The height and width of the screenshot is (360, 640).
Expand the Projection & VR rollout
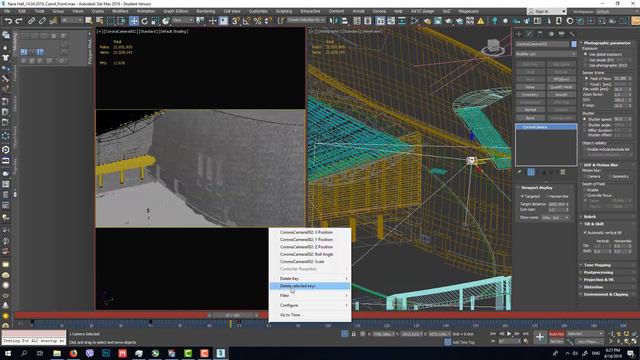coord(607,280)
